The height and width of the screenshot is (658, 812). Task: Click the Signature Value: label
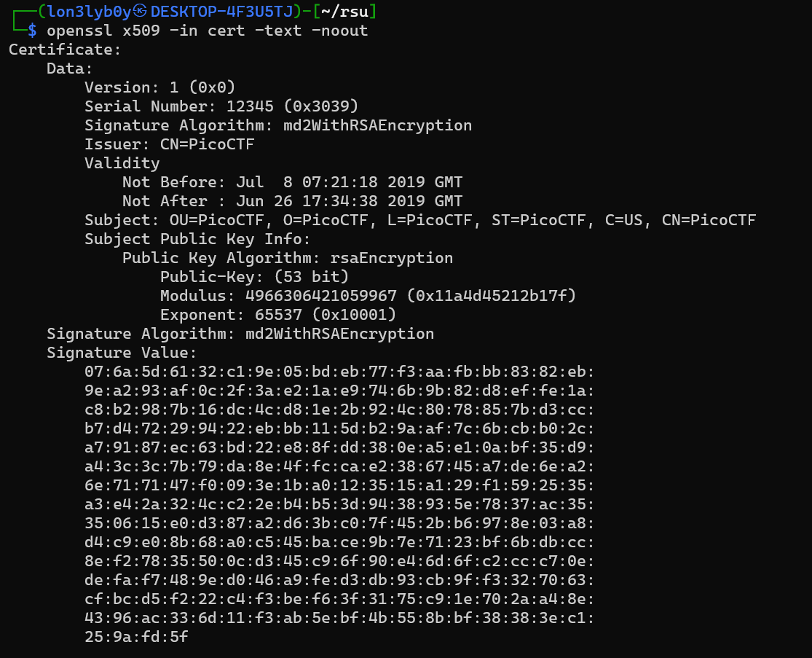(122, 353)
